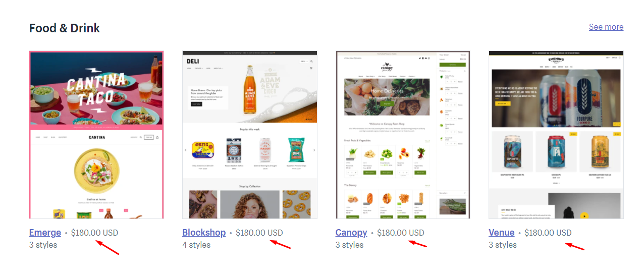This screenshot has height=275, width=644.
Task: Open the Emerge theme link
Action: pyautogui.click(x=45, y=233)
